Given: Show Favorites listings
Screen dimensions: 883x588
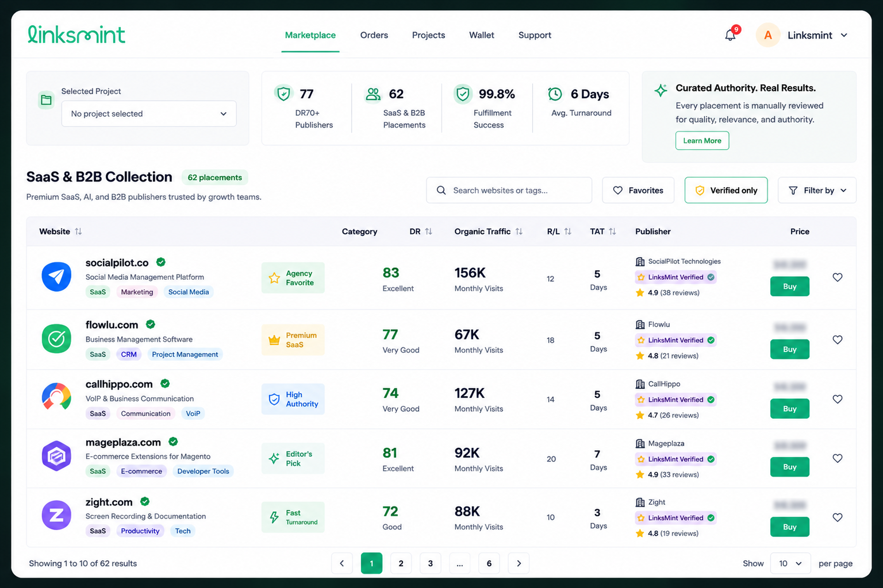Looking at the screenshot, I should pos(638,190).
